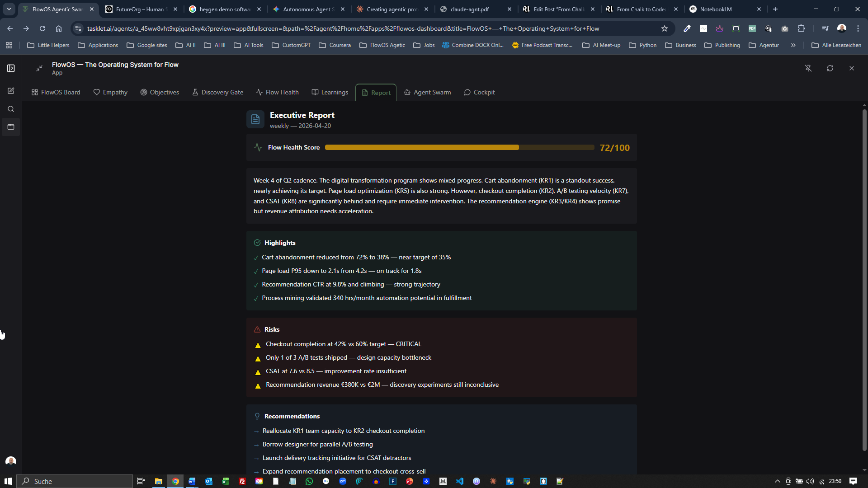This screenshot has height=488, width=868.
Task: Open user avatar in sidebar
Action: (x=11, y=461)
